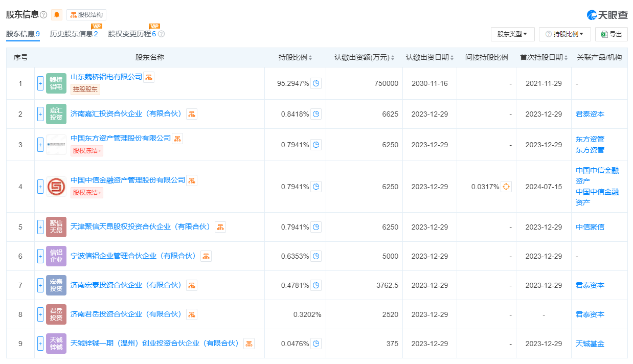633x364 pixels.
Task: Expand the first row for 山东魏桥铝电
Action: coord(40,83)
